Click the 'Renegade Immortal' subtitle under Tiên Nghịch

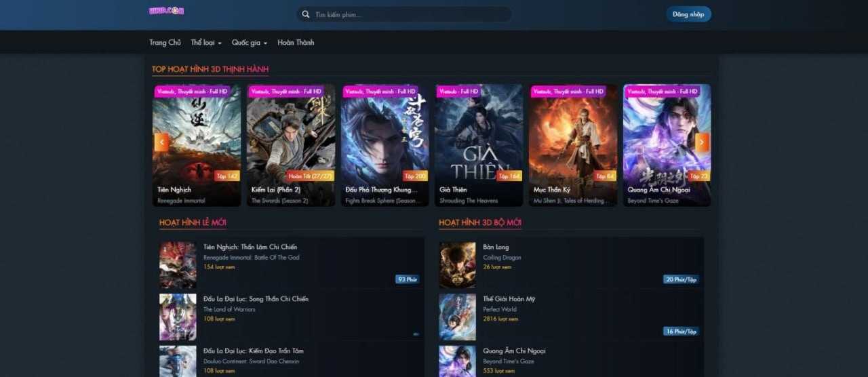coord(181,201)
